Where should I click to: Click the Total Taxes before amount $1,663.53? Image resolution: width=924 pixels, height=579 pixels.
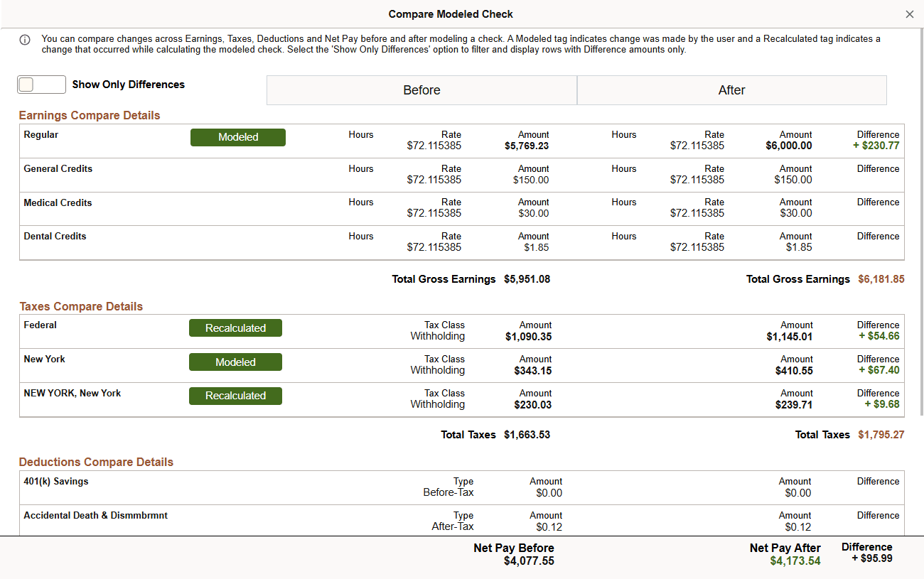coord(527,434)
